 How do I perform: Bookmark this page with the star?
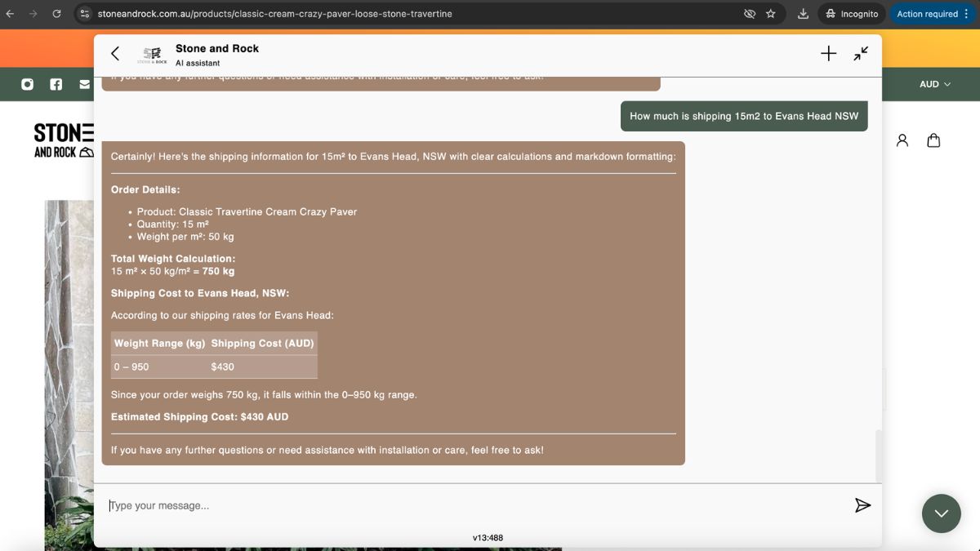(771, 14)
